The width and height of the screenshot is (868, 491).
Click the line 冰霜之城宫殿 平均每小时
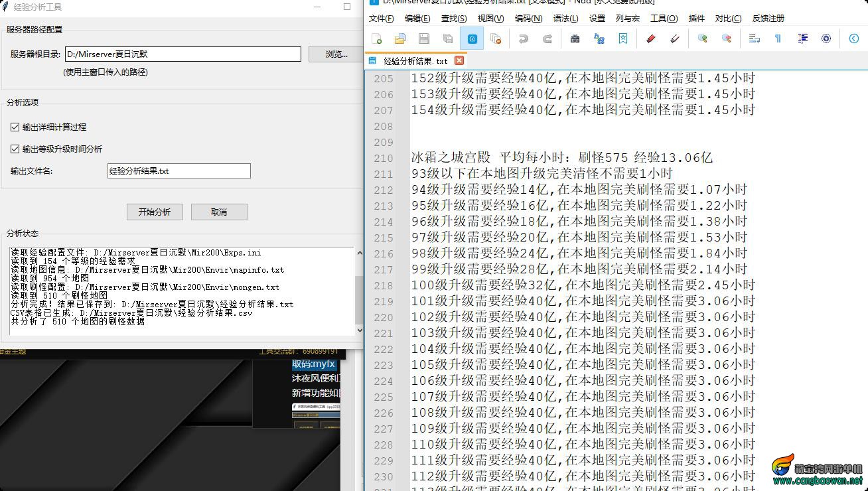tap(562, 158)
